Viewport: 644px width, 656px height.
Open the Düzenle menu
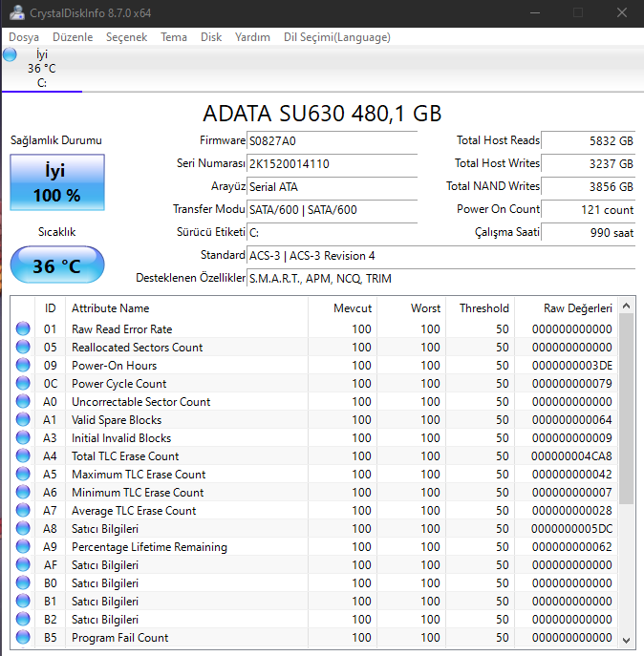click(x=73, y=37)
